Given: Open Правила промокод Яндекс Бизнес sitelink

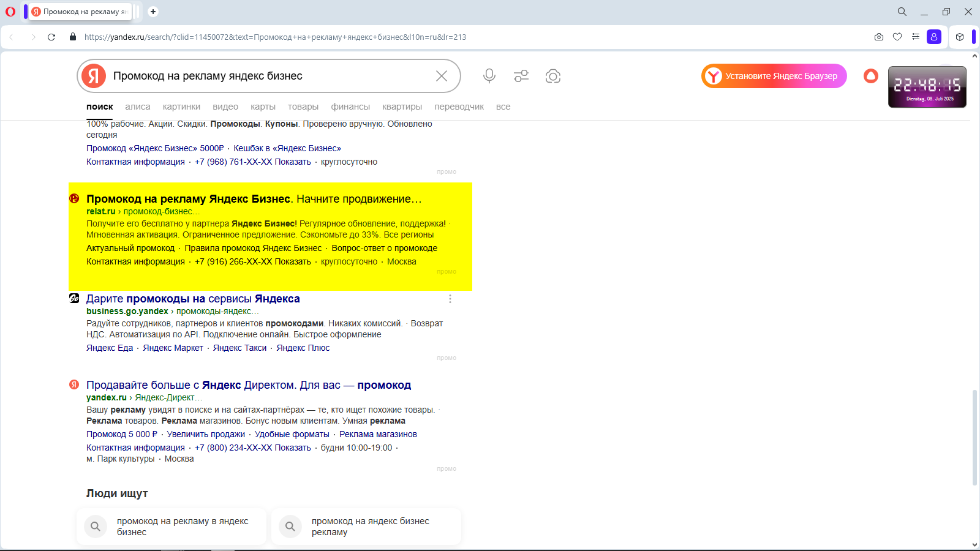Looking at the screenshot, I should [x=253, y=248].
